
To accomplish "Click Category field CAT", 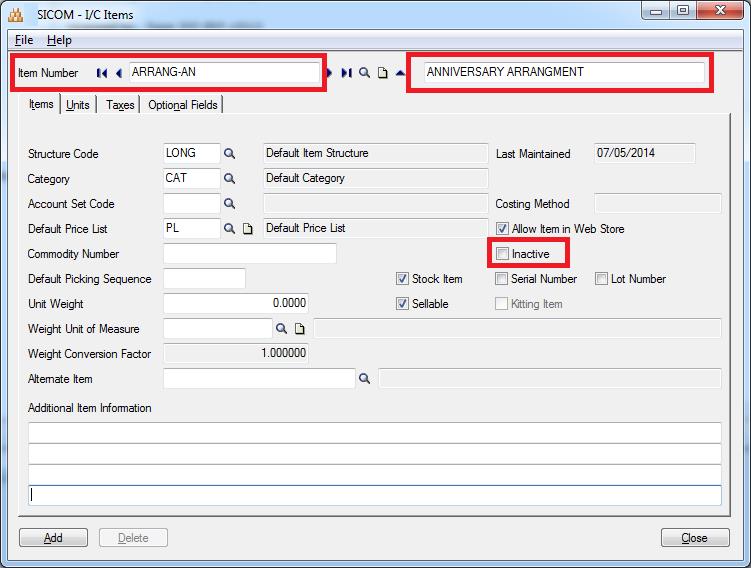I will pos(192,178).
